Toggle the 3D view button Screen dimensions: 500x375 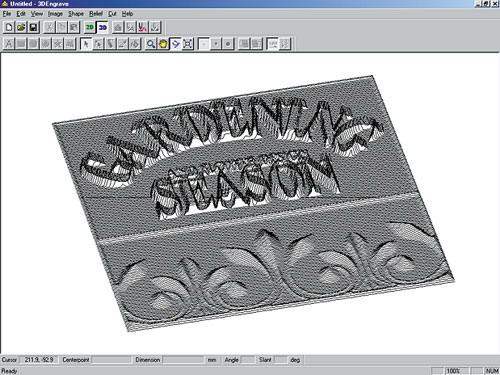click(x=102, y=27)
